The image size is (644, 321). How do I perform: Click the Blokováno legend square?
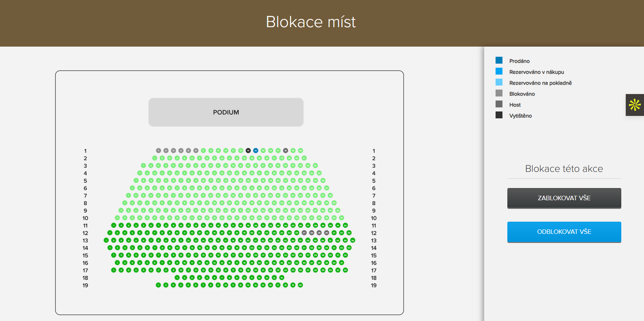(499, 93)
